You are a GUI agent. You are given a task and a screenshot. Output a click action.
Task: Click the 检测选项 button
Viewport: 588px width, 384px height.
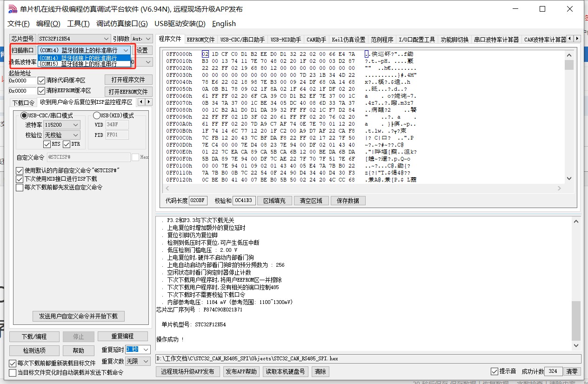click(34, 350)
